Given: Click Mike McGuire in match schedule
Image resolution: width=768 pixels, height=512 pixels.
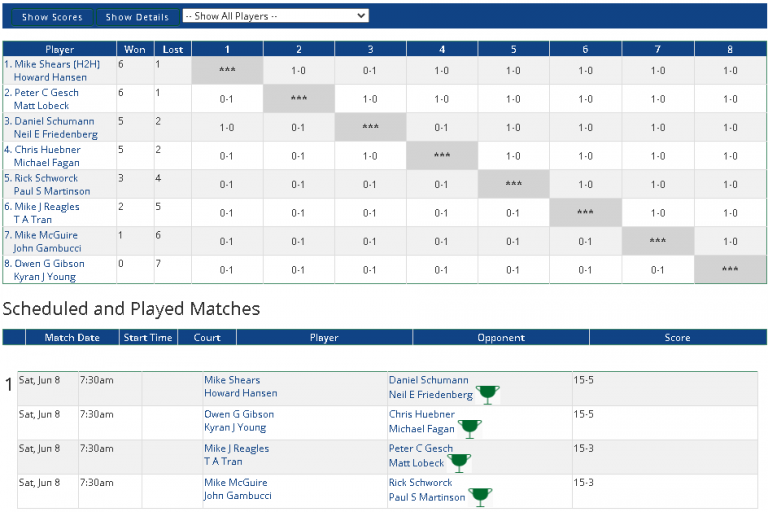Looking at the screenshot, I should pyautogui.click(x=236, y=483).
